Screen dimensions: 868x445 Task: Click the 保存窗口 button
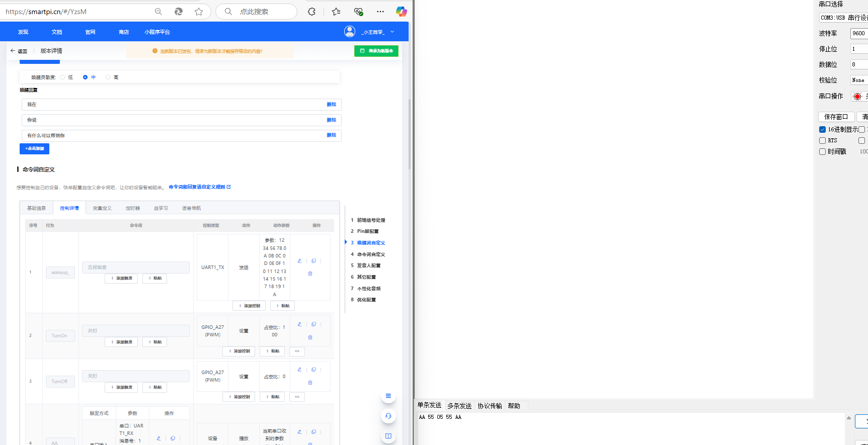[836, 117]
